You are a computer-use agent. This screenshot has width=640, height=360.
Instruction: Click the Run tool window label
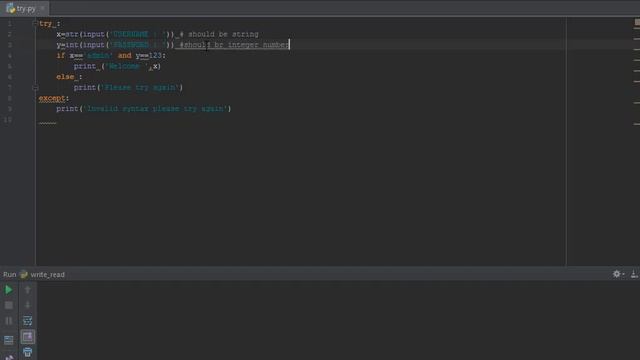[9, 275]
